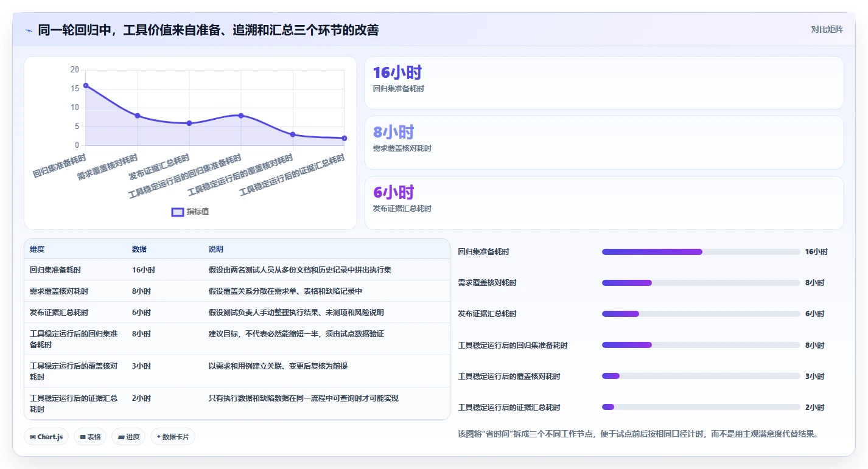Image resolution: width=868 pixels, height=469 pixels.
Task: Click the description starting with 只有执行数据和缺陷数据
Action: tap(304, 398)
